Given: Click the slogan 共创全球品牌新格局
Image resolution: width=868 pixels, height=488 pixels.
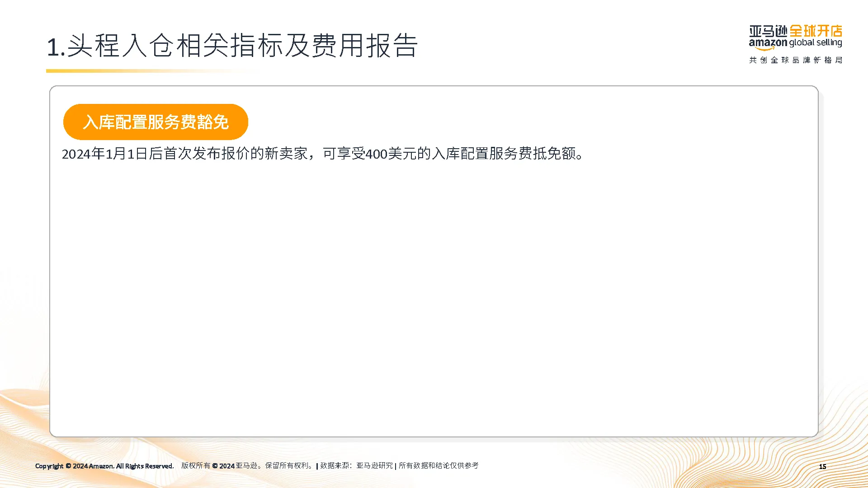Looking at the screenshot, I should [795, 60].
